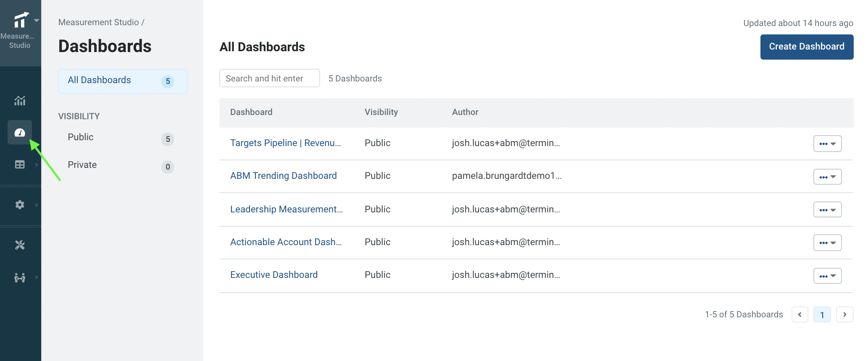Select page 1 in pagination

822,314
